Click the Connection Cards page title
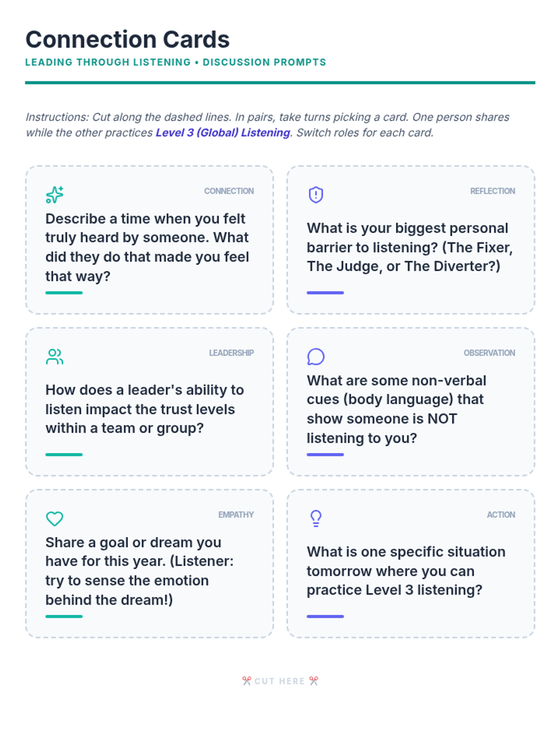 [x=127, y=39]
